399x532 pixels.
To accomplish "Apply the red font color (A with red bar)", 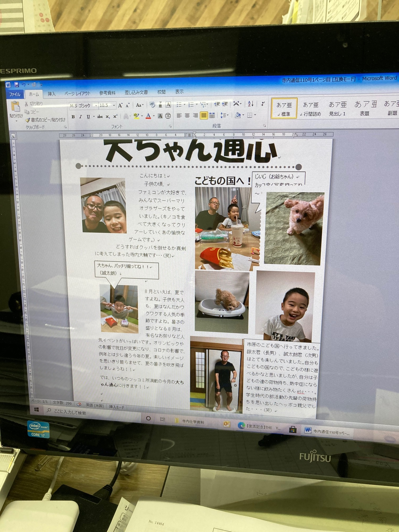I will click(x=148, y=116).
